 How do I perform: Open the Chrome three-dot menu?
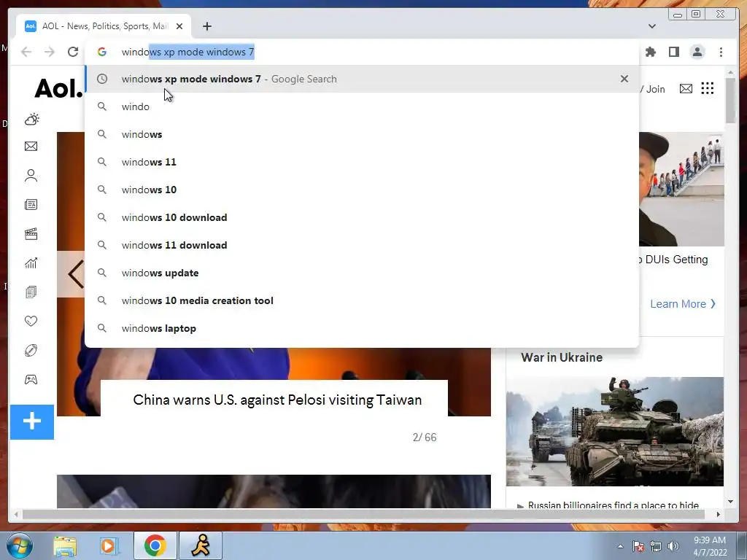pyautogui.click(x=721, y=52)
